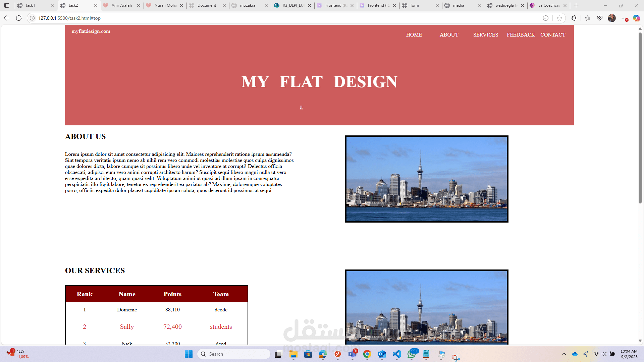
Task: Open the browser profile avatar
Action: click(x=612, y=18)
